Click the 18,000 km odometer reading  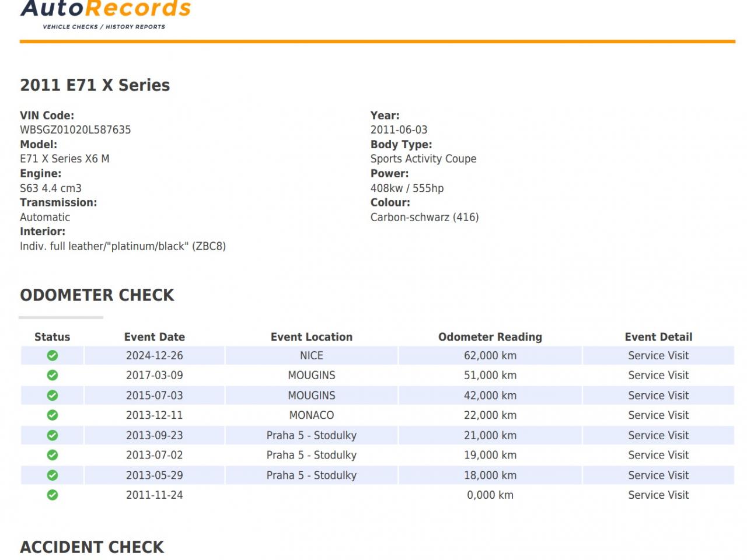pyautogui.click(x=490, y=475)
